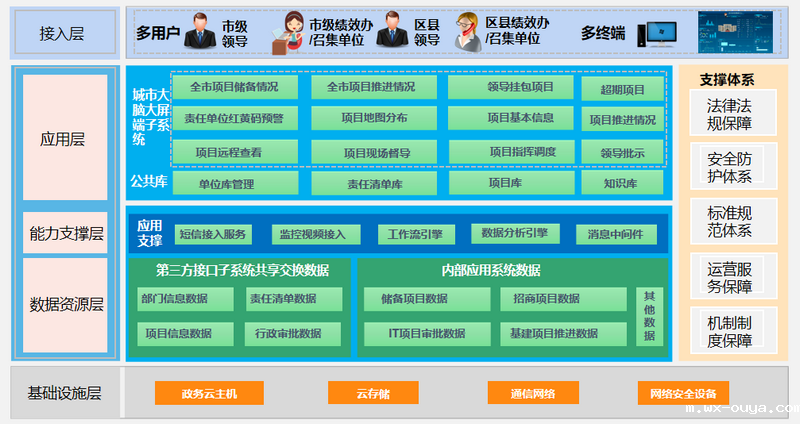
Task: Select the 领导批示 box
Action: click(622, 153)
